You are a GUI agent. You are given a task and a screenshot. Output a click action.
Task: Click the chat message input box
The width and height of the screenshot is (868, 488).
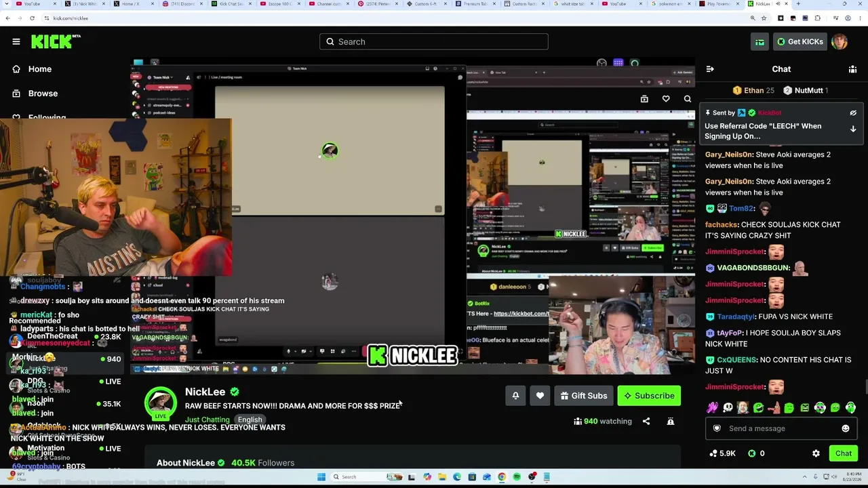point(780,428)
